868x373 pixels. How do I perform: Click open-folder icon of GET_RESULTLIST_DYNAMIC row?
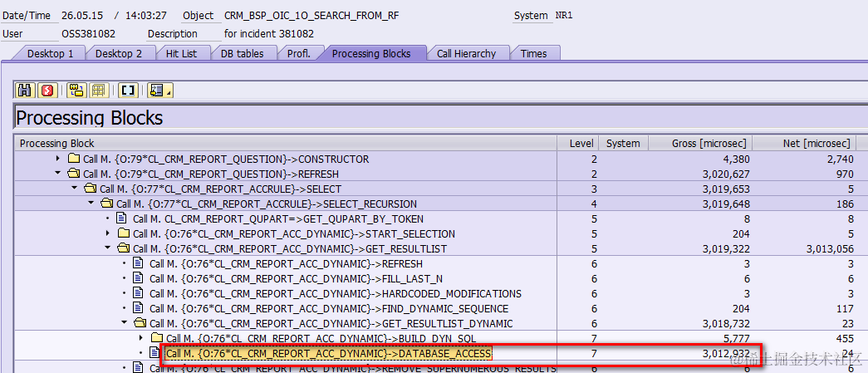[140, 324]
